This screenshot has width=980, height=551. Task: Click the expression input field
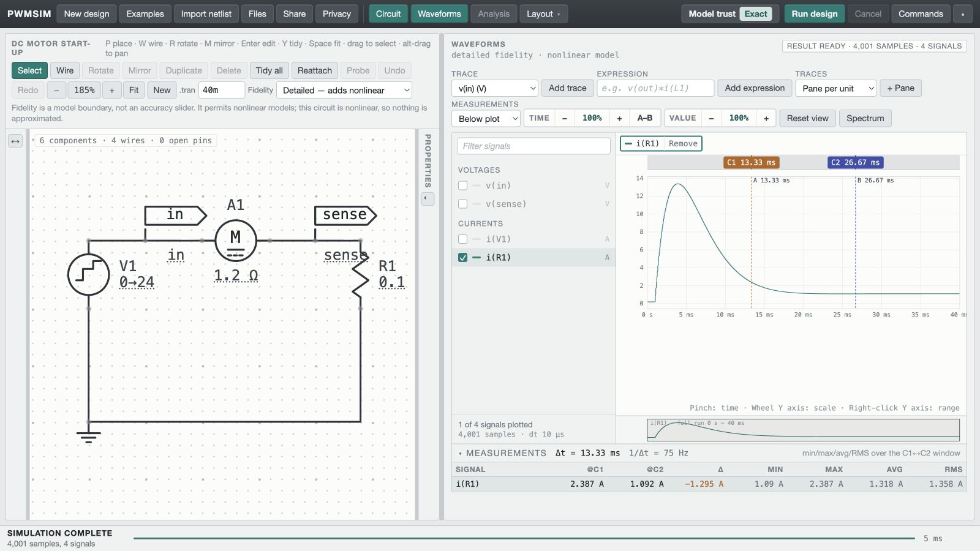[x=655, y=88]
